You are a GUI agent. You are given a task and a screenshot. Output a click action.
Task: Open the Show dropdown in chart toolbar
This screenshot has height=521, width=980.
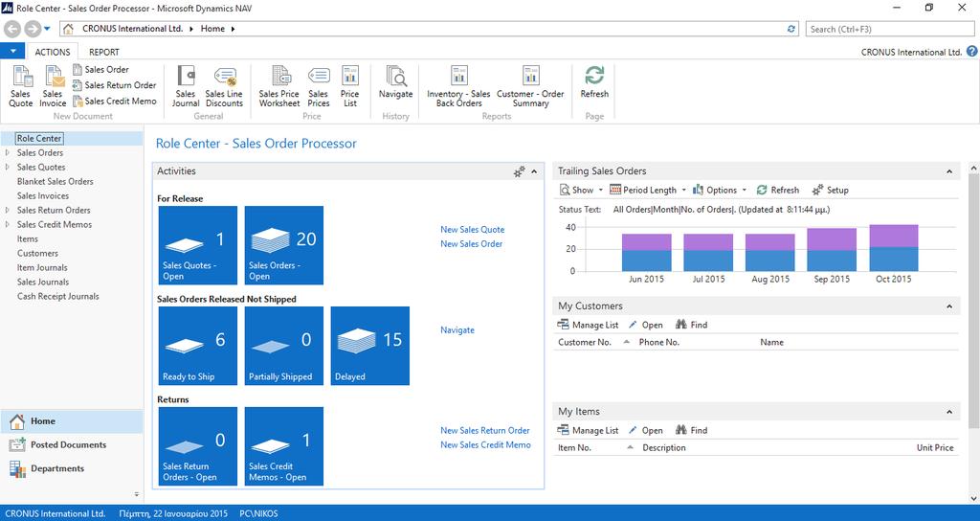pos(581,190)
